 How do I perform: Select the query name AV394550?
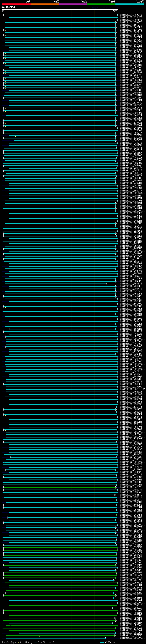pos(8,7)
